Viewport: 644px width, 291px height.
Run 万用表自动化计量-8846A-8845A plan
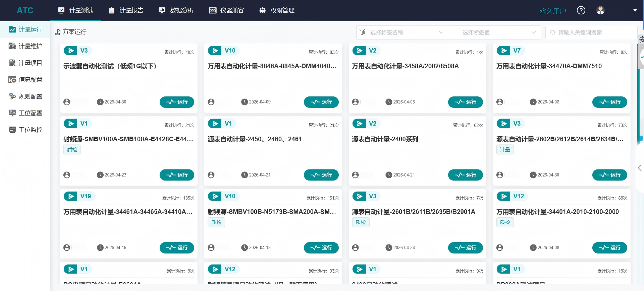[321, 102]
